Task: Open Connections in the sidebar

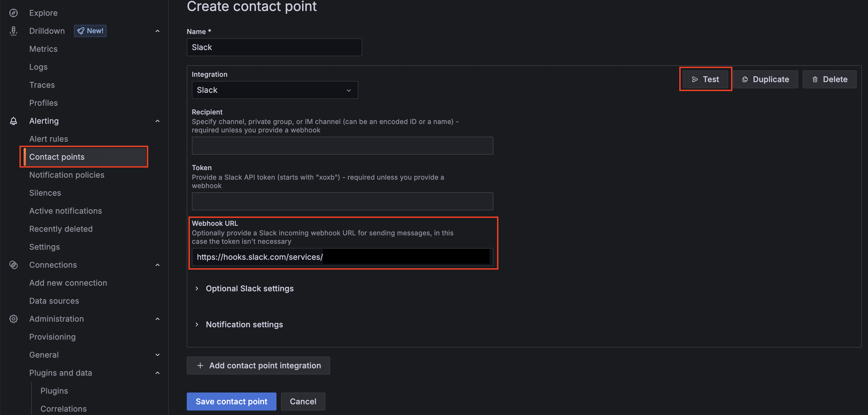Action: coord(53,265)
